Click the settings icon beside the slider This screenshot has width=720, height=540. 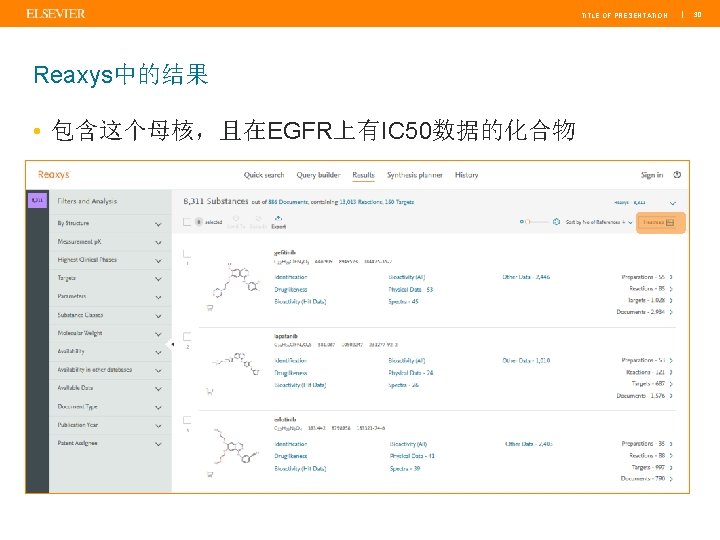(x=557, y=222)
